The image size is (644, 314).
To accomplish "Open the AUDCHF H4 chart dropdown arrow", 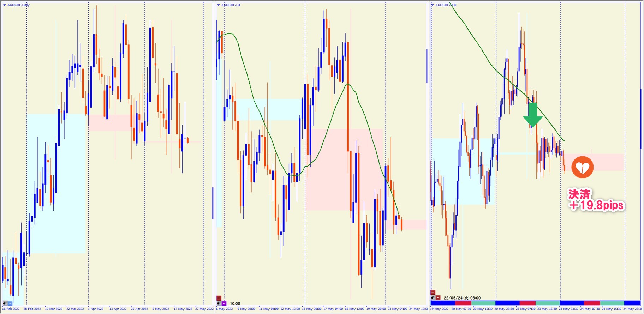I will click(x=219, y=5).
